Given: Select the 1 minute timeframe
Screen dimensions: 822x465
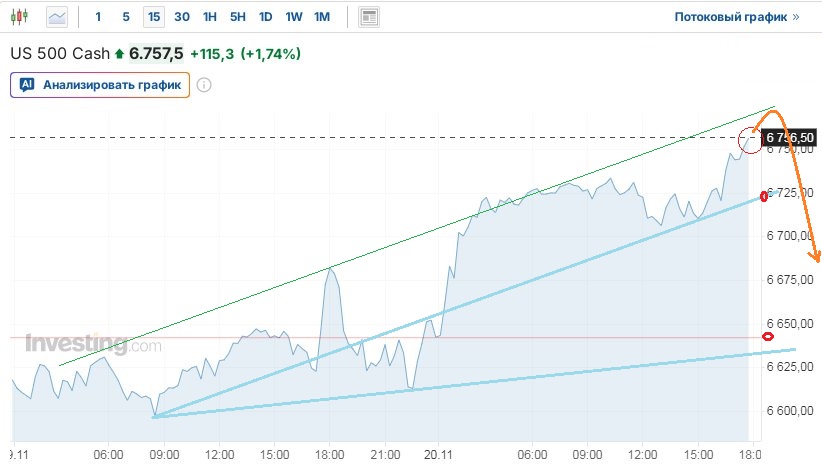Looking at the screenshot, I should click(98, 17).
